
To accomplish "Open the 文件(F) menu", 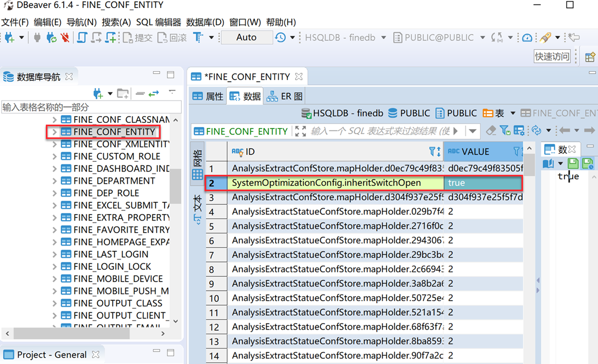I will 15,22.
